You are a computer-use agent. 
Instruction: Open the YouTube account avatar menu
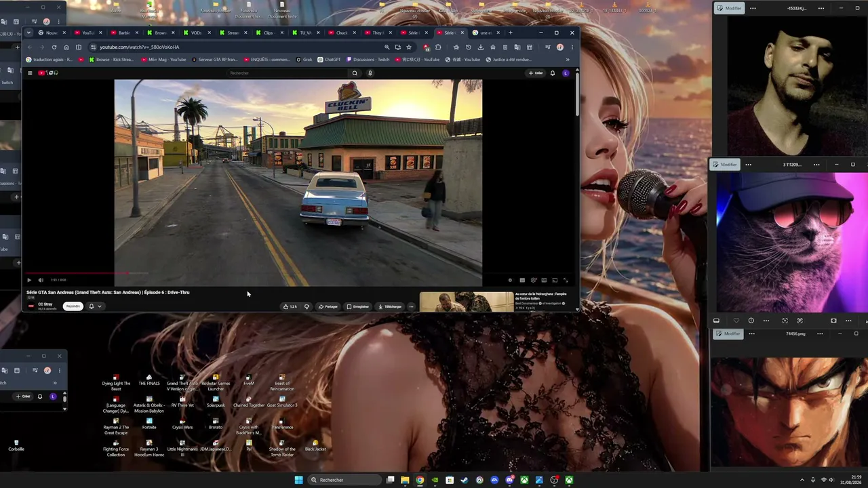click(x=566, y=73)
